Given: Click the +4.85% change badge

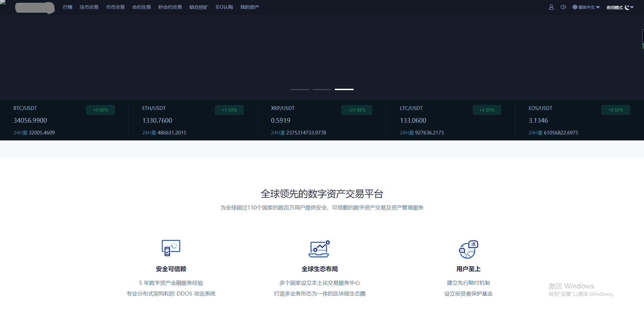Looking at the screenshot, I should [487, 110].
